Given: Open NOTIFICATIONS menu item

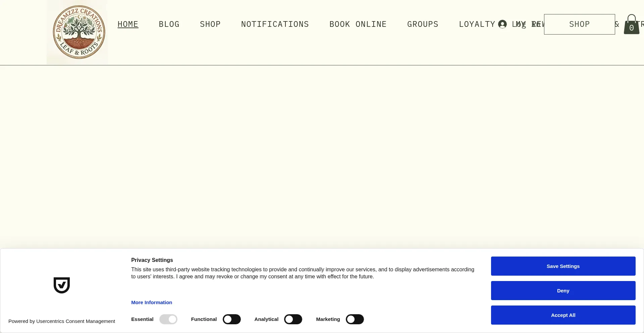Looking at the screenshot, I should coord(275,24).
